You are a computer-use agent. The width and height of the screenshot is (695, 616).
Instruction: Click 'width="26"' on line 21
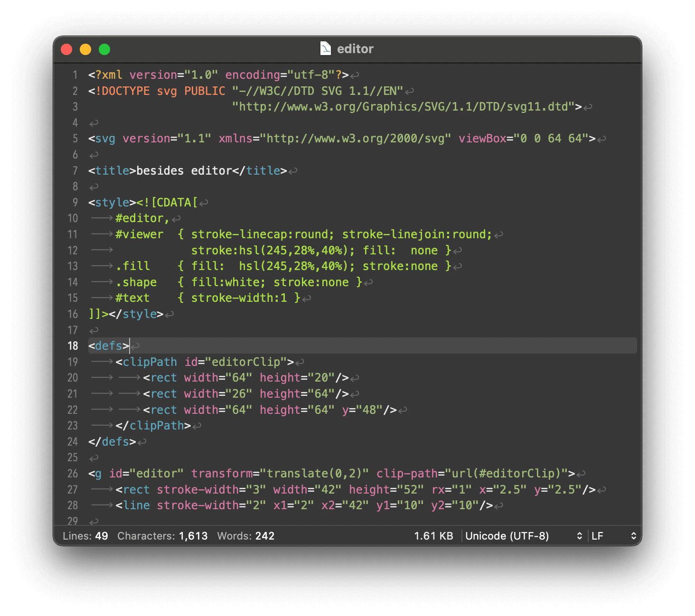click(x=218, y=394)
